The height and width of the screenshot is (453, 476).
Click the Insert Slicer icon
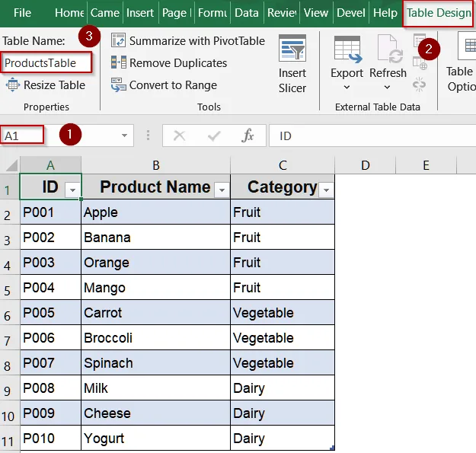(x=292, y=48)
